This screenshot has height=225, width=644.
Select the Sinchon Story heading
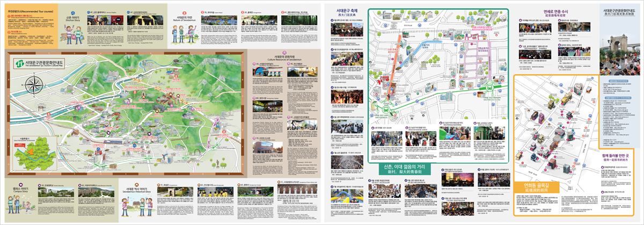[x=73, y=19]
